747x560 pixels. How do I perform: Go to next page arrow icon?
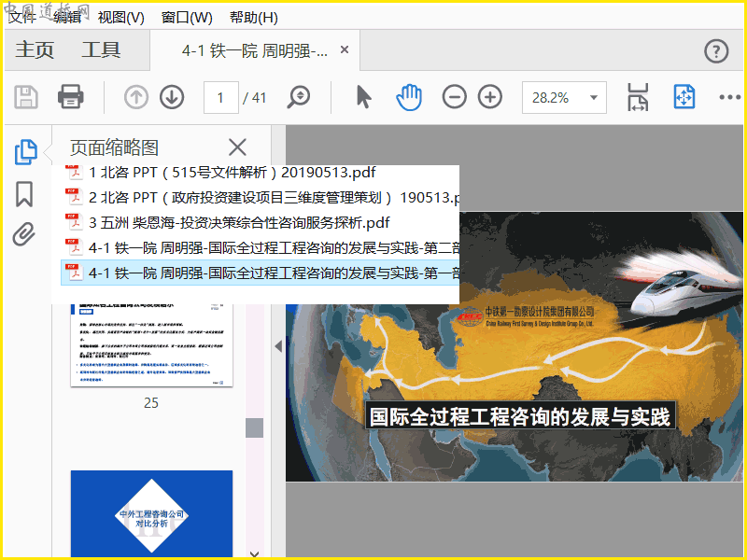(x=172, y=97)
